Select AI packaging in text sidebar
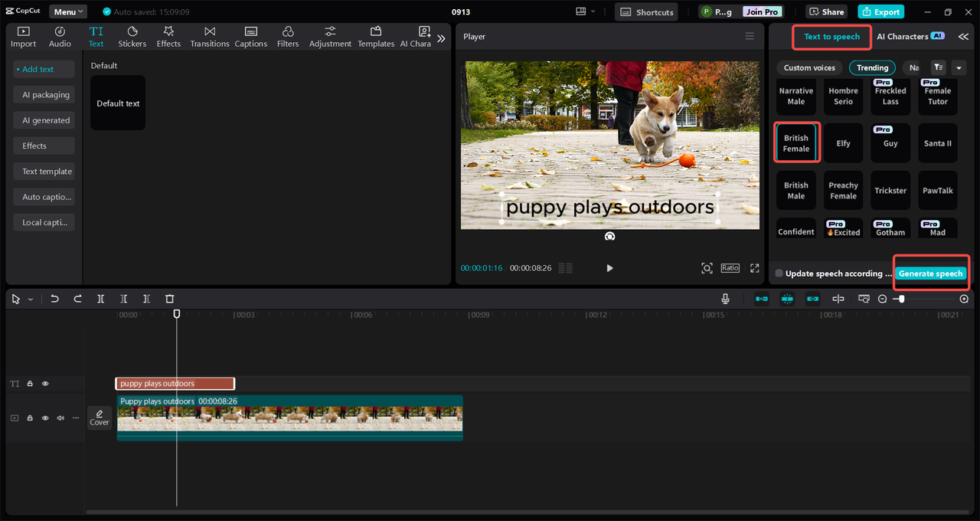The width and height of the screenshot is (980, 521). point(45,95)
